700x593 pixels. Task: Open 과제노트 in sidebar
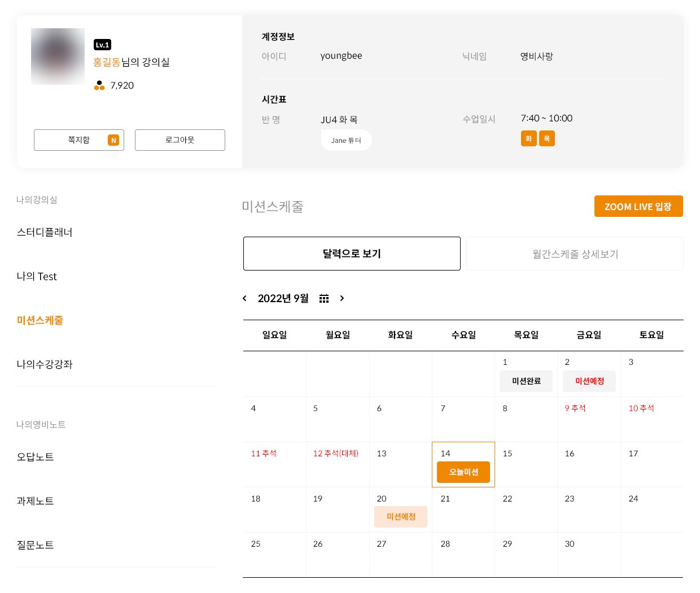coord(35,501)
